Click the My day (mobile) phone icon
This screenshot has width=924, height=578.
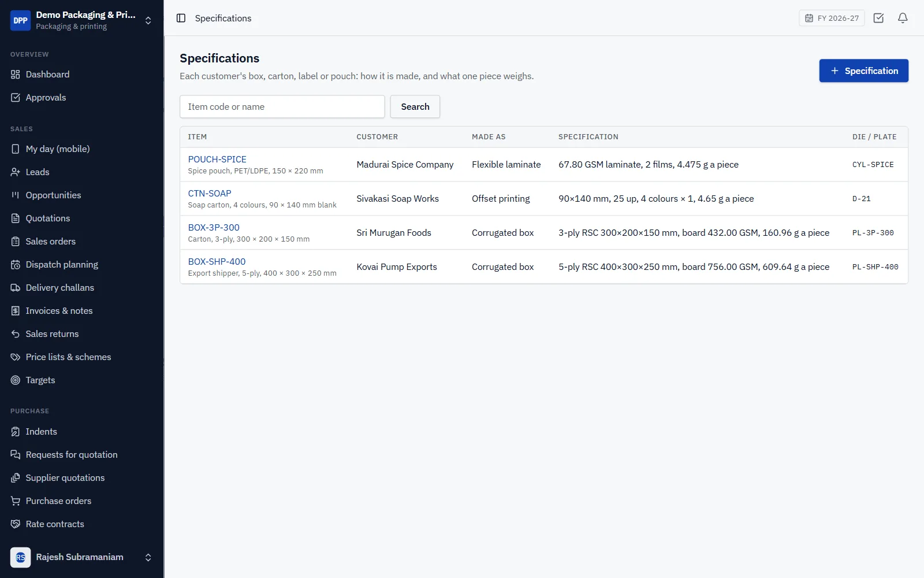click(x=16, y=149)
